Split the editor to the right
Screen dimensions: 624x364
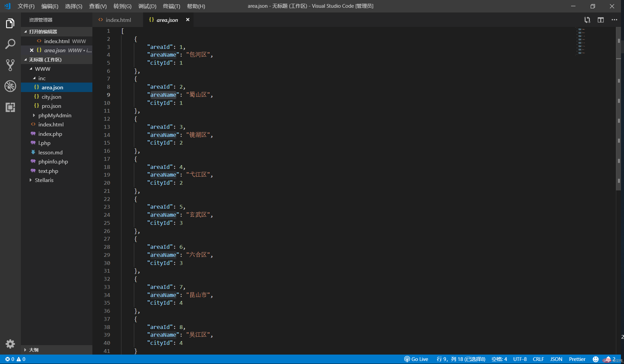tap(601, 20)
